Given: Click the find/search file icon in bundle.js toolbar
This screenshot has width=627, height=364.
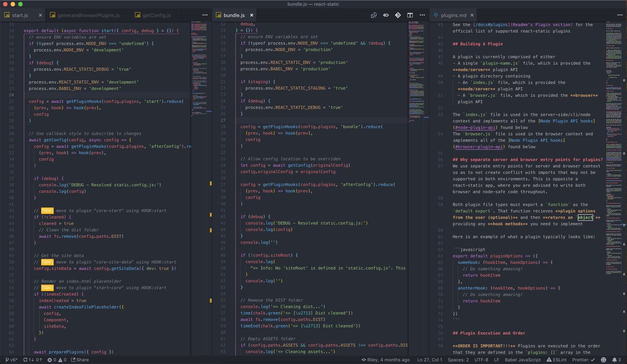Looking at the screenshot, I should click(374, 16).
